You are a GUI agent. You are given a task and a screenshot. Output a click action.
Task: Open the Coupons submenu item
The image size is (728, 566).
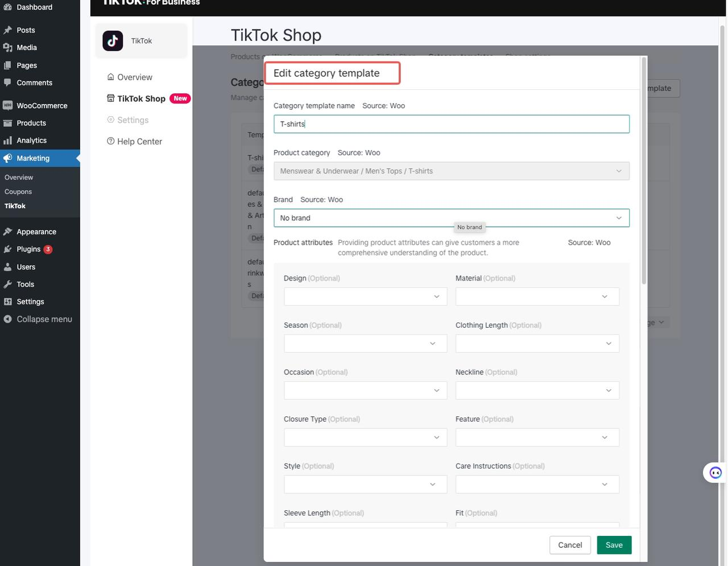click(18, 192)
